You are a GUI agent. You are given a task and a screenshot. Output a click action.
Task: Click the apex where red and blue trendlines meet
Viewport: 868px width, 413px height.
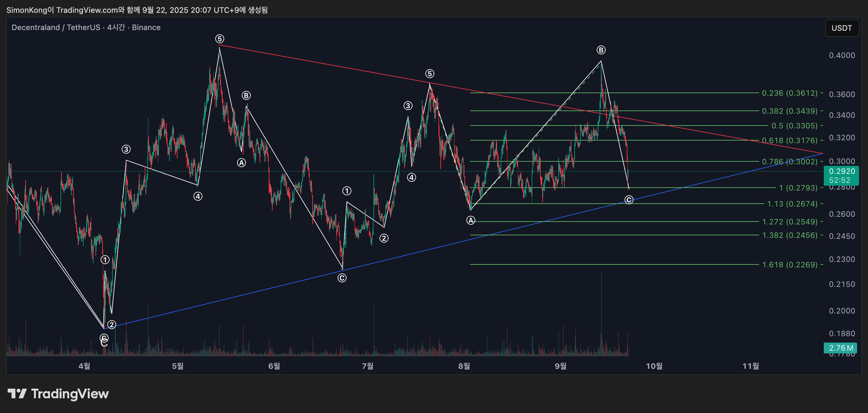[x=823, y=154]
